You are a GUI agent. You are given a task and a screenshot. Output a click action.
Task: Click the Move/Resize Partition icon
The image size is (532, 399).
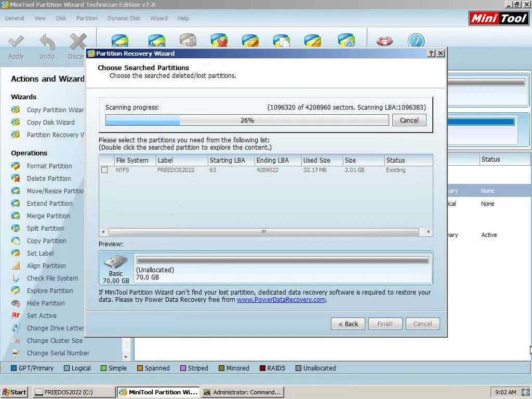pos(16,191)
